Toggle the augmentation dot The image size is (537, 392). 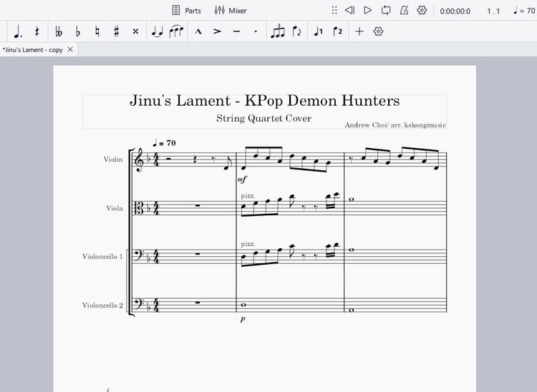17,31
